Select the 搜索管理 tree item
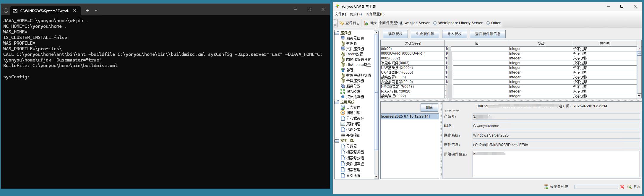This screenshot has width=644, height=196. [x=353, y=170]
